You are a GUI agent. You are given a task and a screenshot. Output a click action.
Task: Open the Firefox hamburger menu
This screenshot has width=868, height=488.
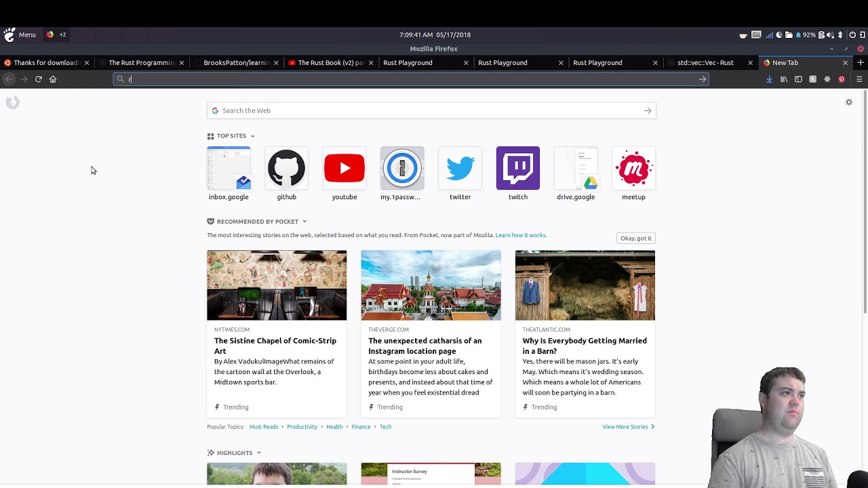tap(859, 79)
